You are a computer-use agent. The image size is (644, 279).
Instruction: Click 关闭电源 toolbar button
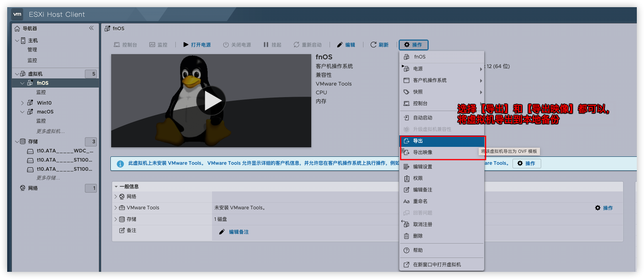[237, 45]
